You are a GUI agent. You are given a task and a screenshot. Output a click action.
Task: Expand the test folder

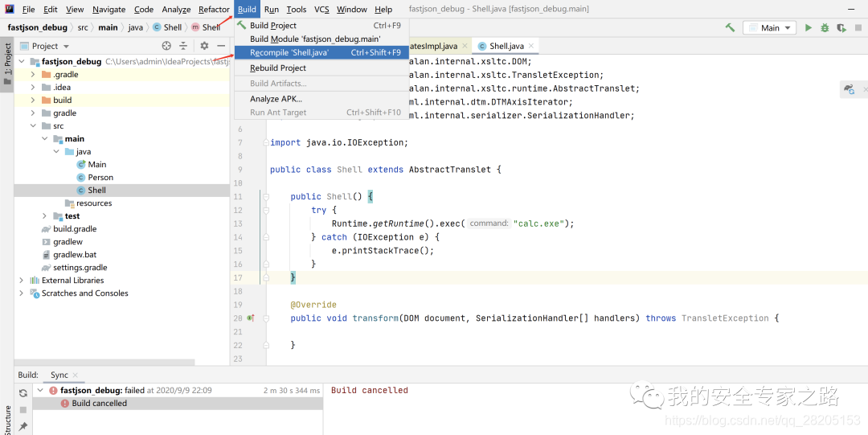[x=44, y=216]
